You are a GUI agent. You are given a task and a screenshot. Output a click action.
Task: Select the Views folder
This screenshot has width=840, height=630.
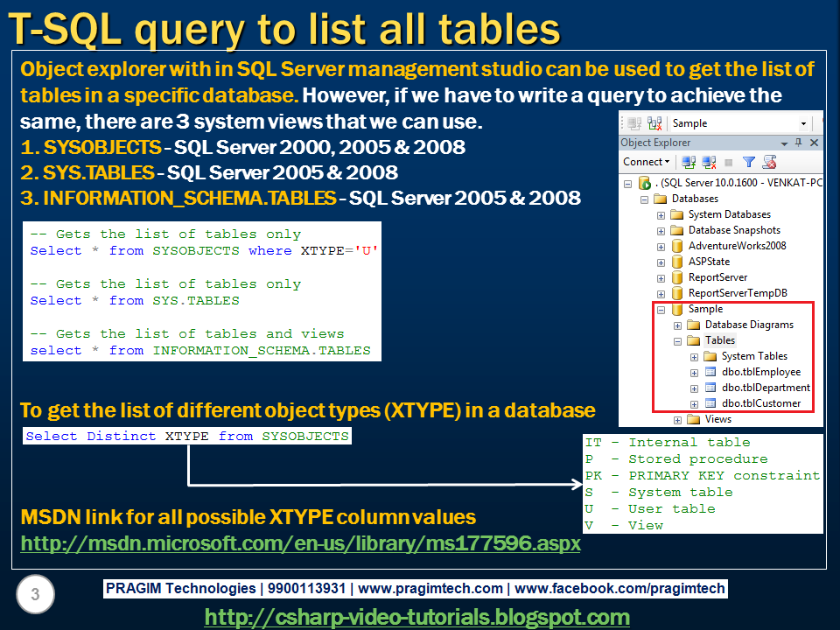pos(717,419)
